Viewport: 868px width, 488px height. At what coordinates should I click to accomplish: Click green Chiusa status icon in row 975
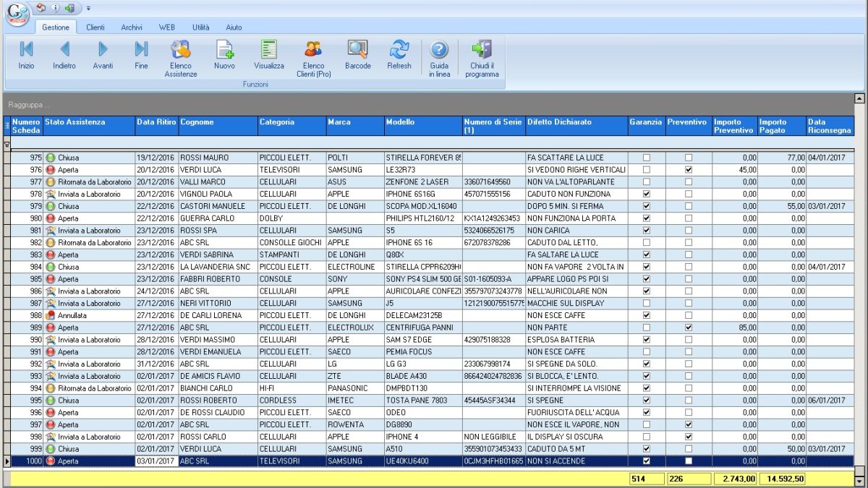click(51, 158)
